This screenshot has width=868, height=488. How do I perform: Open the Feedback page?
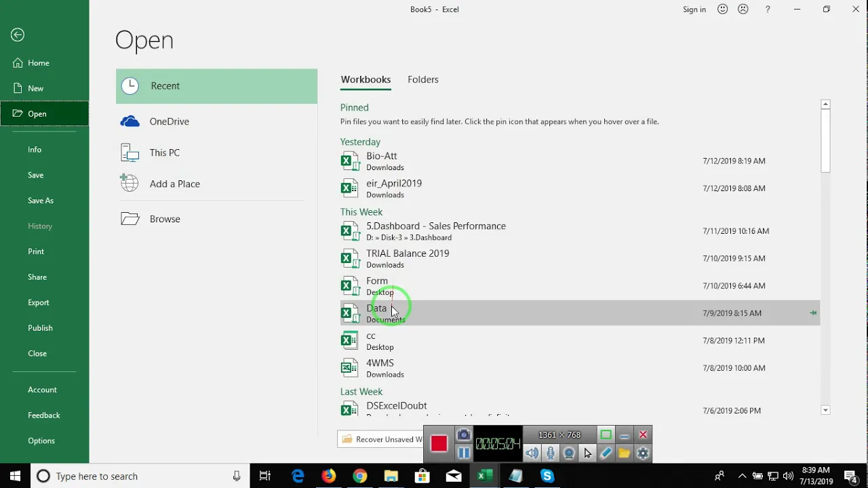pos(44,415)
